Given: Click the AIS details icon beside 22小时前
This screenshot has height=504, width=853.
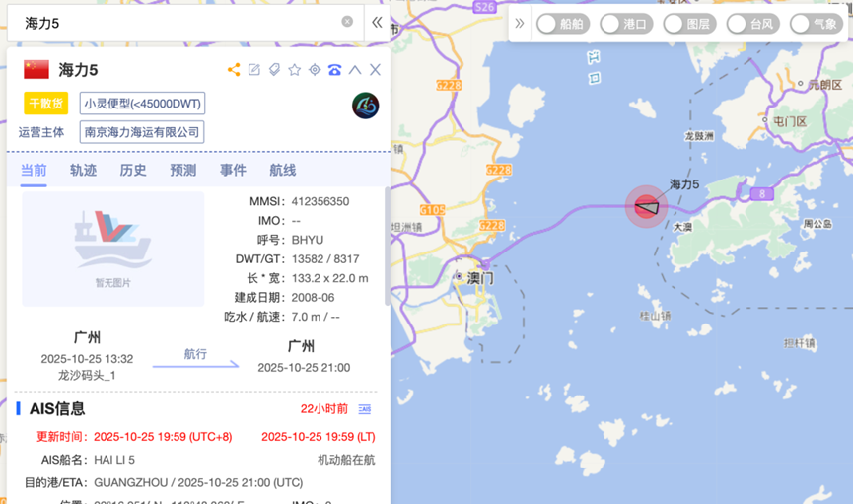Looking at the screenshot, I should pos(364,409).
